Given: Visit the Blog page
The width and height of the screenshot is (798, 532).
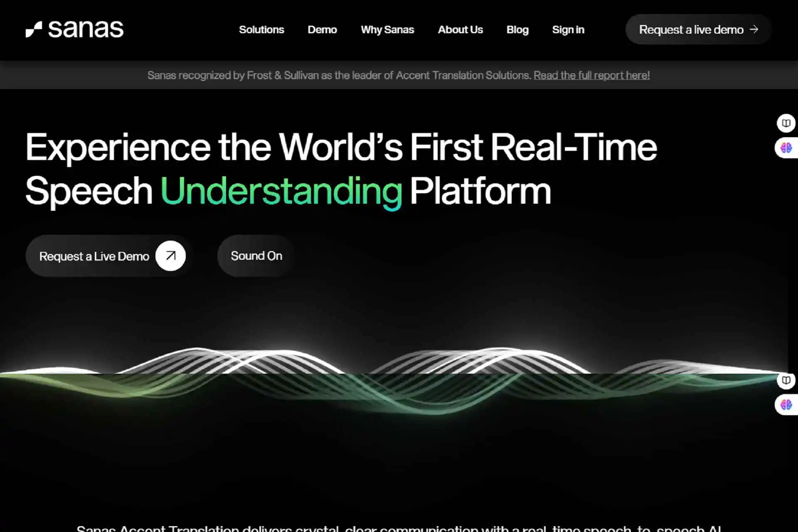Looking at the screenshot, I should (x=517, y=30).
